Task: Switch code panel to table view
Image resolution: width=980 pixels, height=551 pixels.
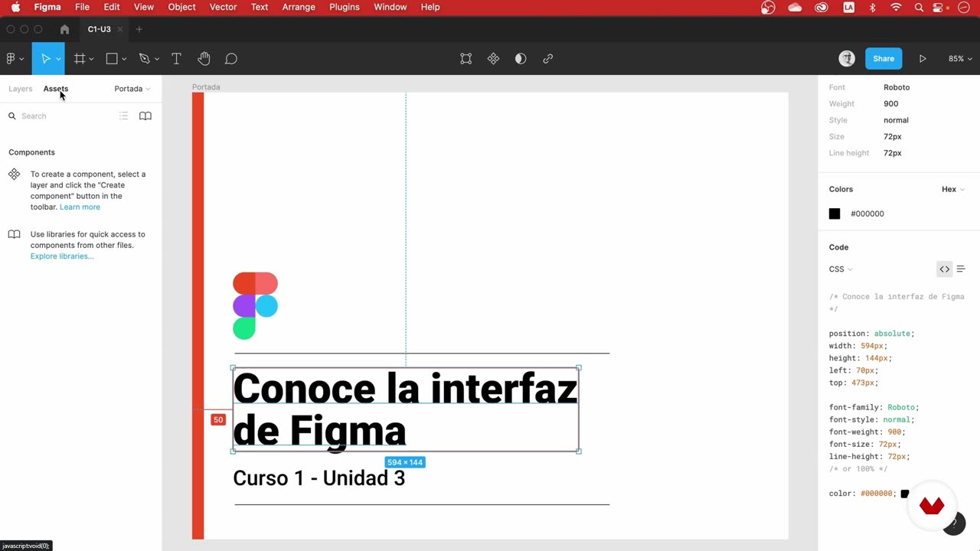Action: click(961, 269)
